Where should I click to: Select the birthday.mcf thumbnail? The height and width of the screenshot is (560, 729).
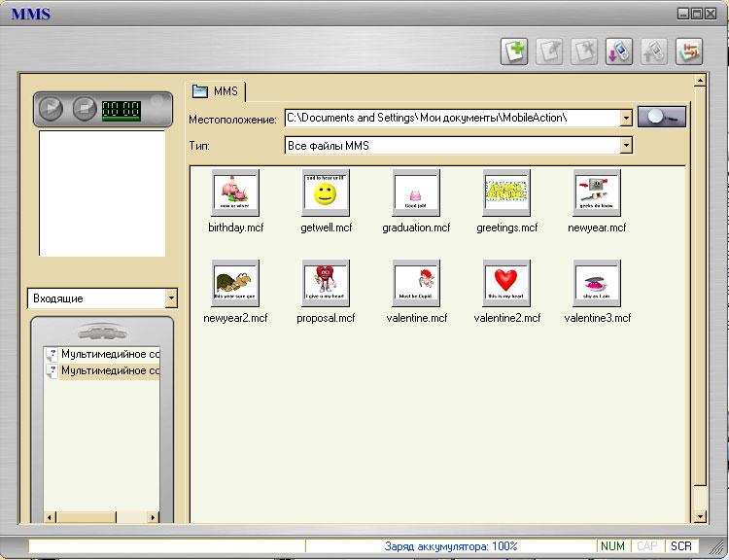pos(235,192)
